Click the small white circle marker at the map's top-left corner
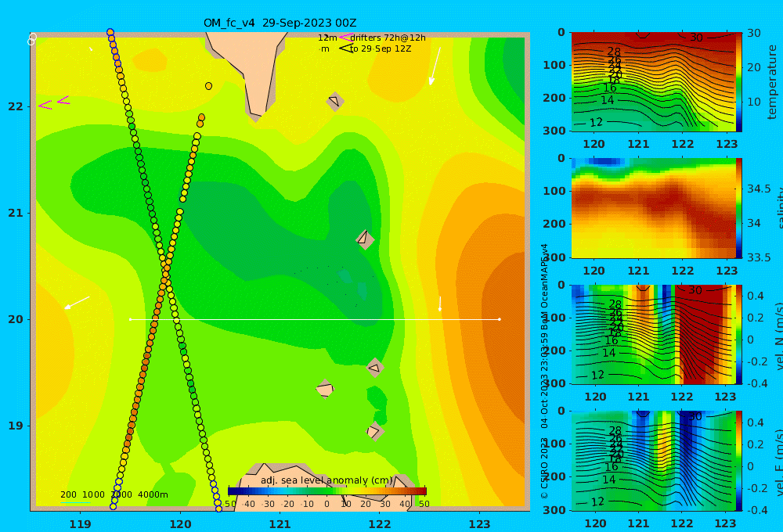The height and width of the screenshot is (532, 783). (32, 39)
